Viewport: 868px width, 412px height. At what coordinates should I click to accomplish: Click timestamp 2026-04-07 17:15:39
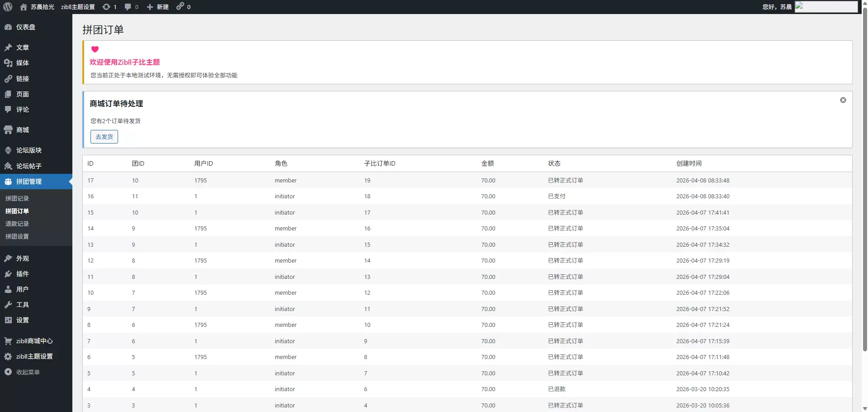tap(703, 341)
